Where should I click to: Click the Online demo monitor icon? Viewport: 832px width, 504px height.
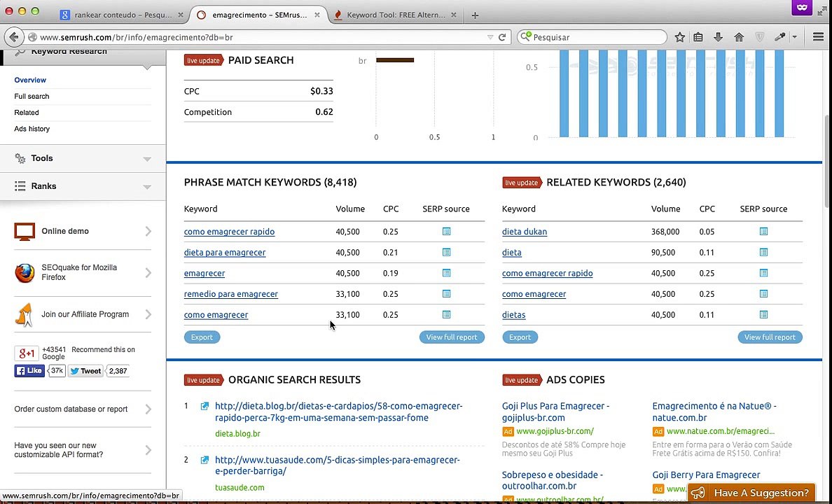click(x=25, y=232)
